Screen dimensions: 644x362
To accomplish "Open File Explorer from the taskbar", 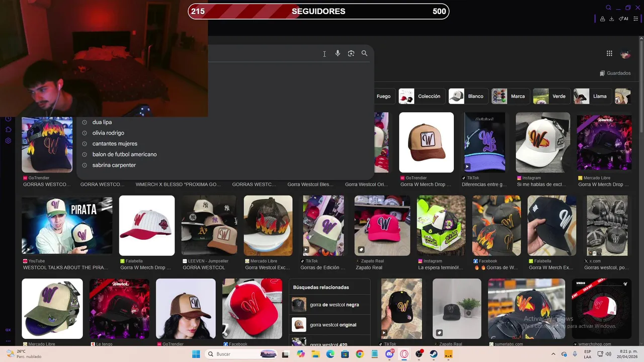I will pyautogui.click(x=315, y=354).
